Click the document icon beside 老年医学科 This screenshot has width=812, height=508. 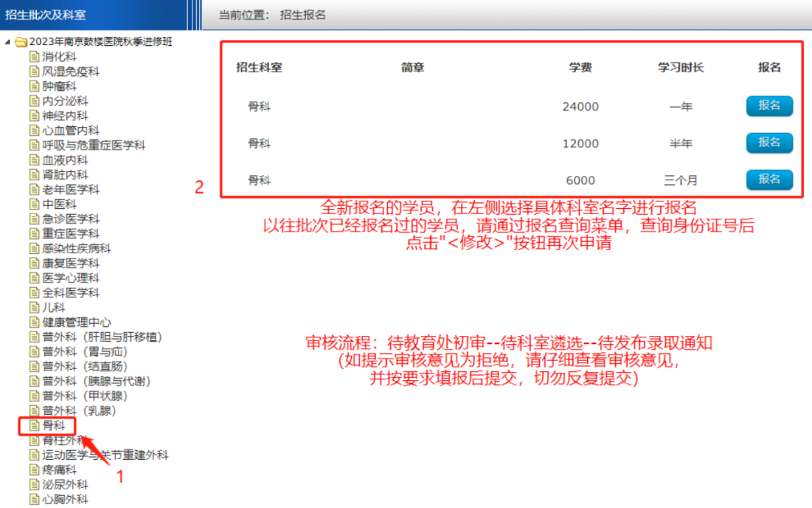pyautogui.click(x=35, y=189)
